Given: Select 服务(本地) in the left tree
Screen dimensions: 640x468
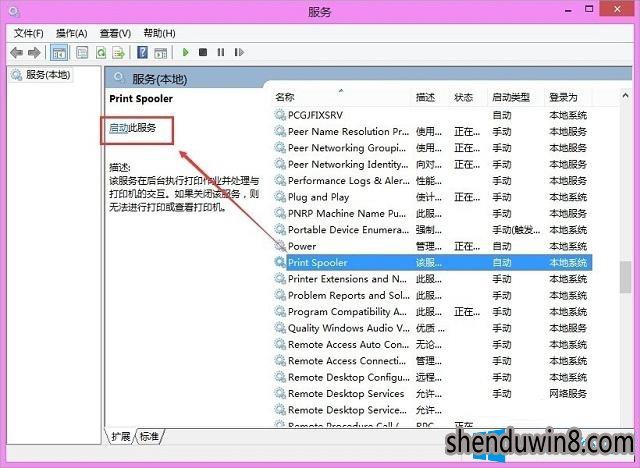Looking at the screenshot, I should 41,75.
